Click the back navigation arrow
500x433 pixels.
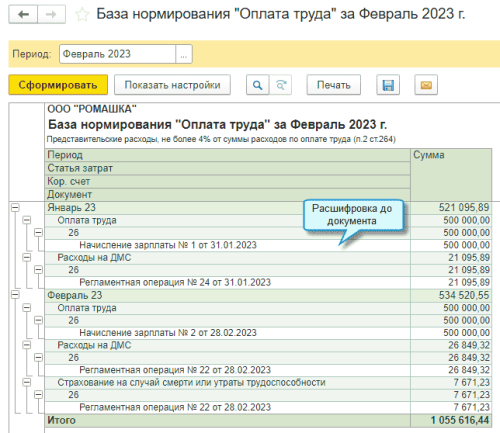pyautogui.click(x=23, y=14)
